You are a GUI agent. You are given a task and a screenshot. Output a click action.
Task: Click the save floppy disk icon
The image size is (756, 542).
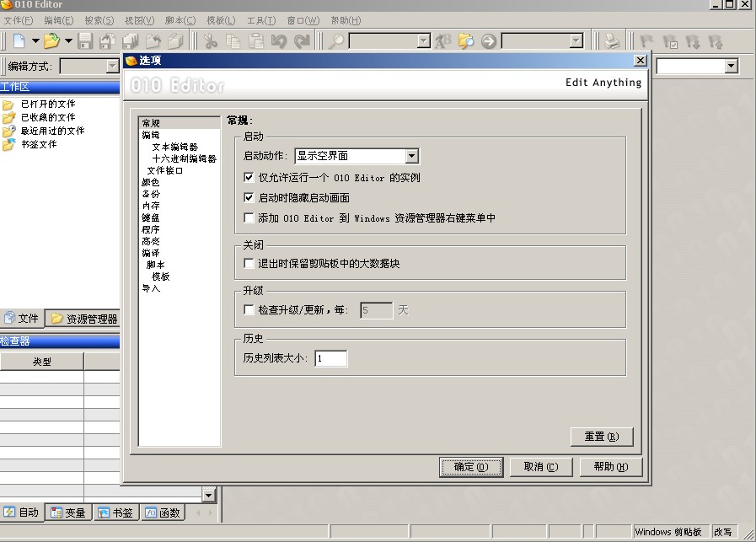(x=85, y=41)
